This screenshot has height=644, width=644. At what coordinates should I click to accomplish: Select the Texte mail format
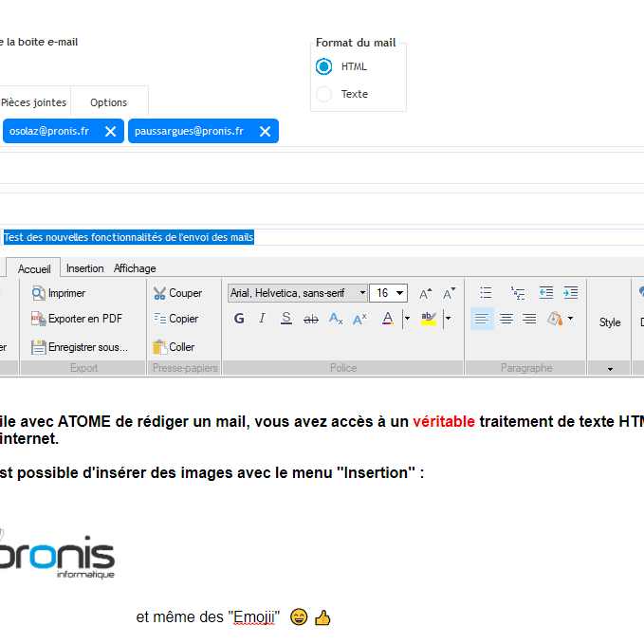(324, 94)
